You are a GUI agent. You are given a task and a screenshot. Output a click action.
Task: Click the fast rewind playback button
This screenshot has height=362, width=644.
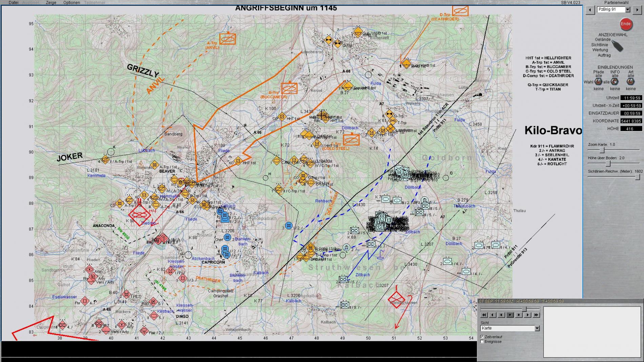point(484,315)
